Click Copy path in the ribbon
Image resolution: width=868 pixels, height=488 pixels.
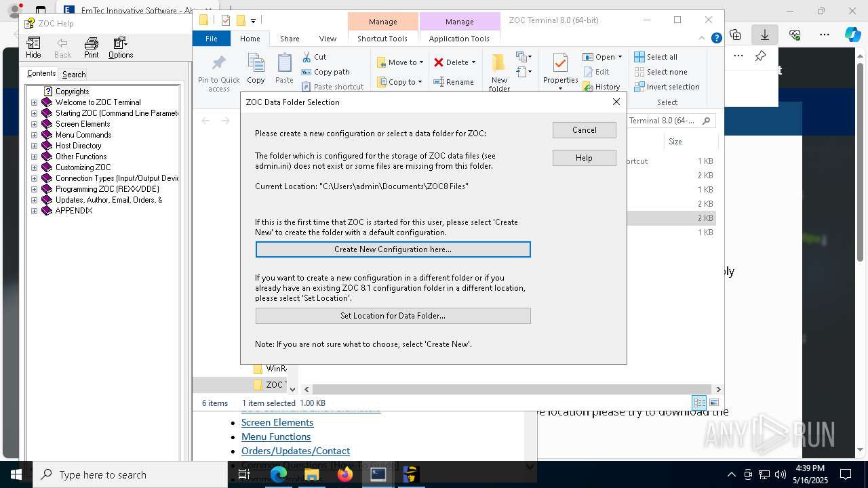coord(325,72)
